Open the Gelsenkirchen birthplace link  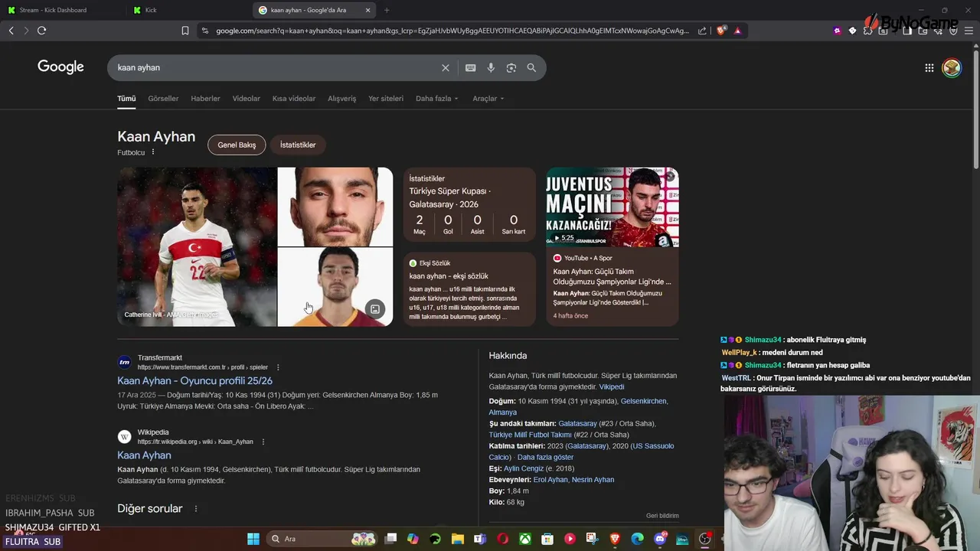click(644, 401)
